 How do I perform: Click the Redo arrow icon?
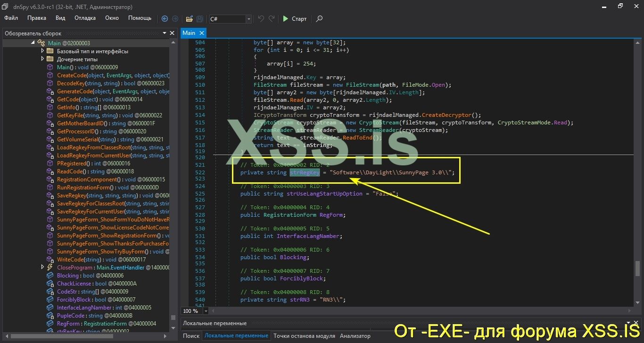(272, 18)
